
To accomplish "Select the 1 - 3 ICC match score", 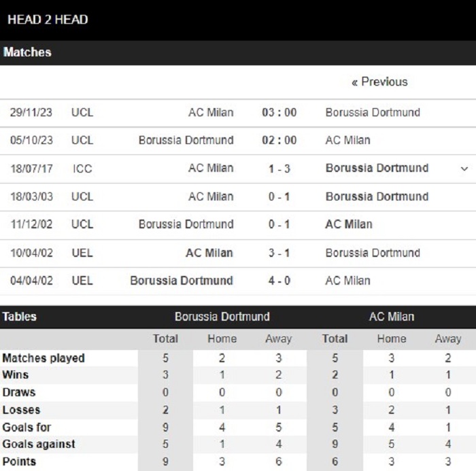I will pos(279,168).
